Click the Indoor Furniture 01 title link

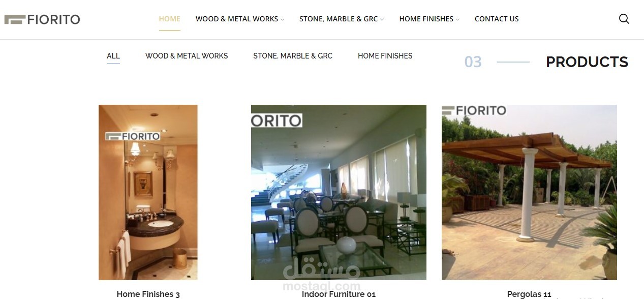[x=339, y=294]
